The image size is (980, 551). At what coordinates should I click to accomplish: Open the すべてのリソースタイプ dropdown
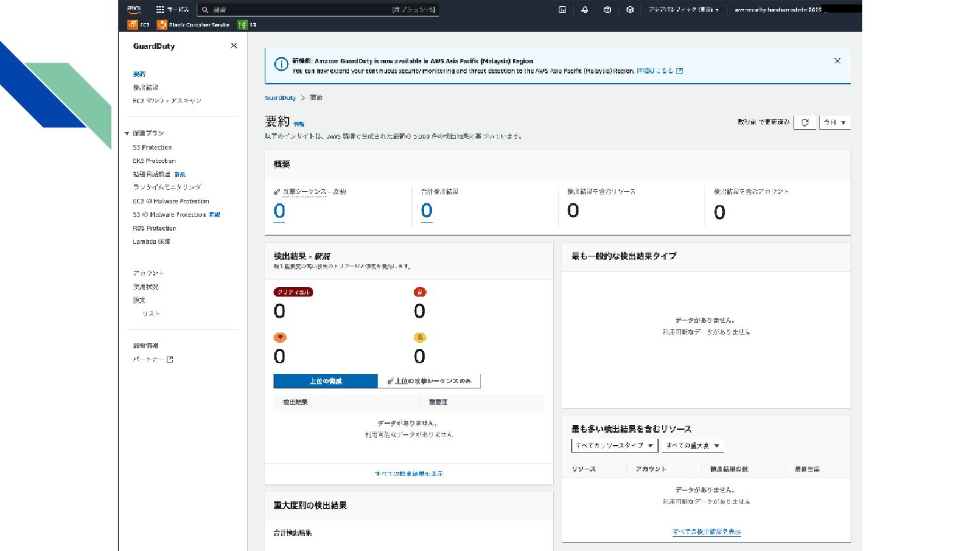(x=615, y=446)
